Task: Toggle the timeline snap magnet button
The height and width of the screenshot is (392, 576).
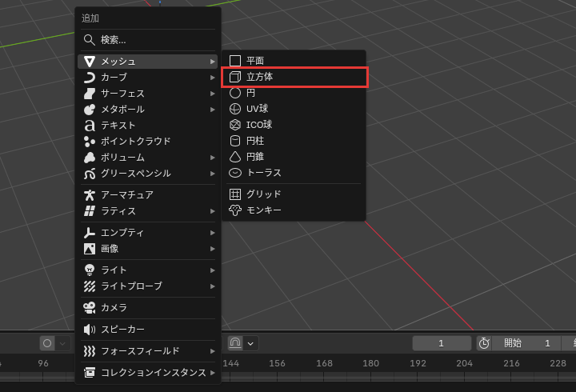Action: pos(235,343)
